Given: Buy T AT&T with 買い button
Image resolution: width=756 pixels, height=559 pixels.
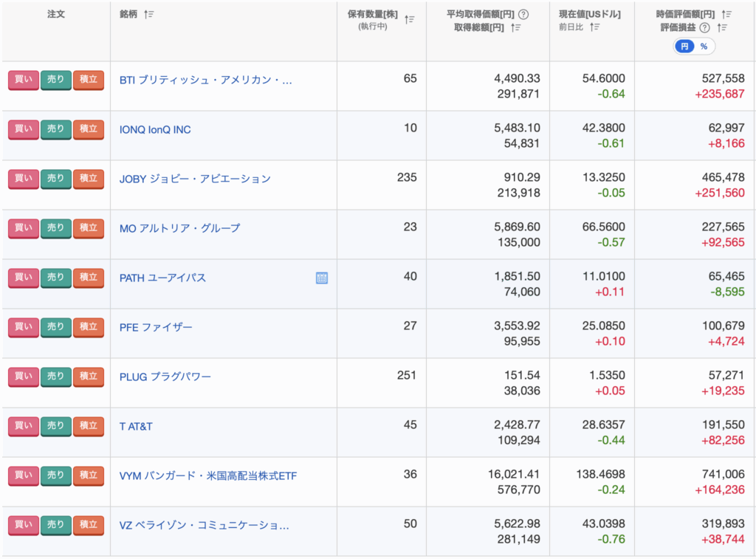Looking at the screenshot, I should [x=23, y=426].
